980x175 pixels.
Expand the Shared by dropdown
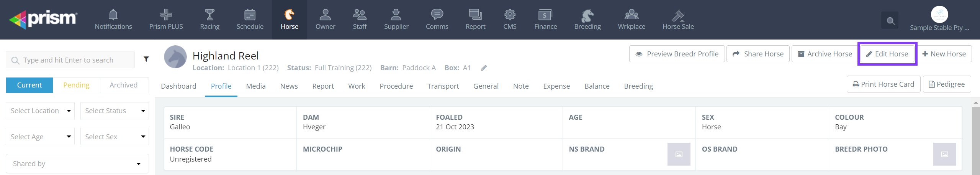point(77,163)
